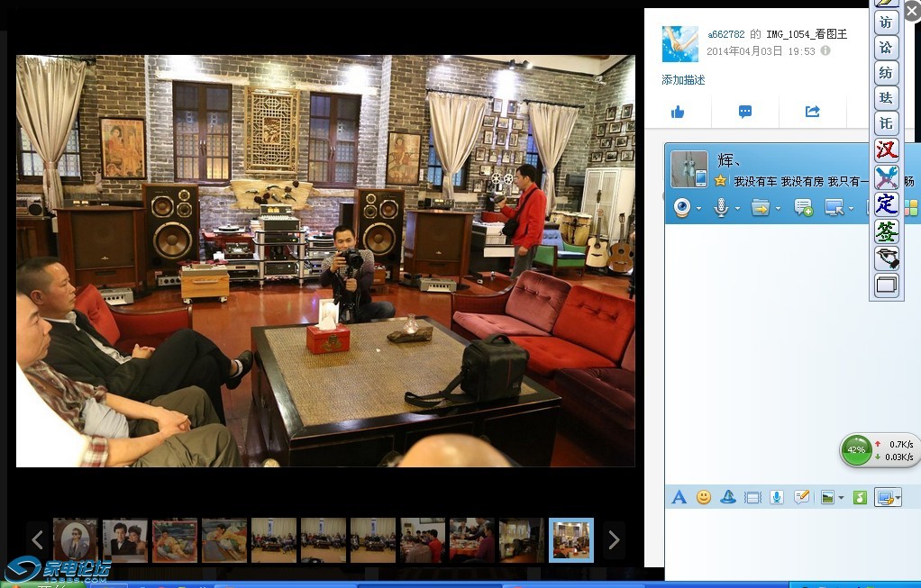Select the first portrait thumbnail with sunglasses
Screen dimensions: 921x588
(75, 539)
